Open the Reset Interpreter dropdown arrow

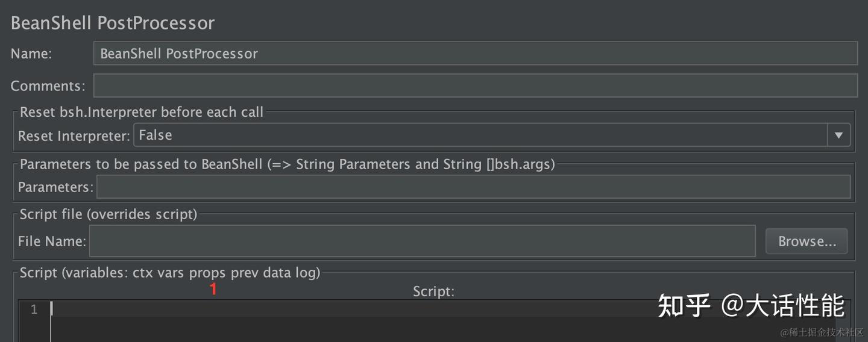point(838,135)
